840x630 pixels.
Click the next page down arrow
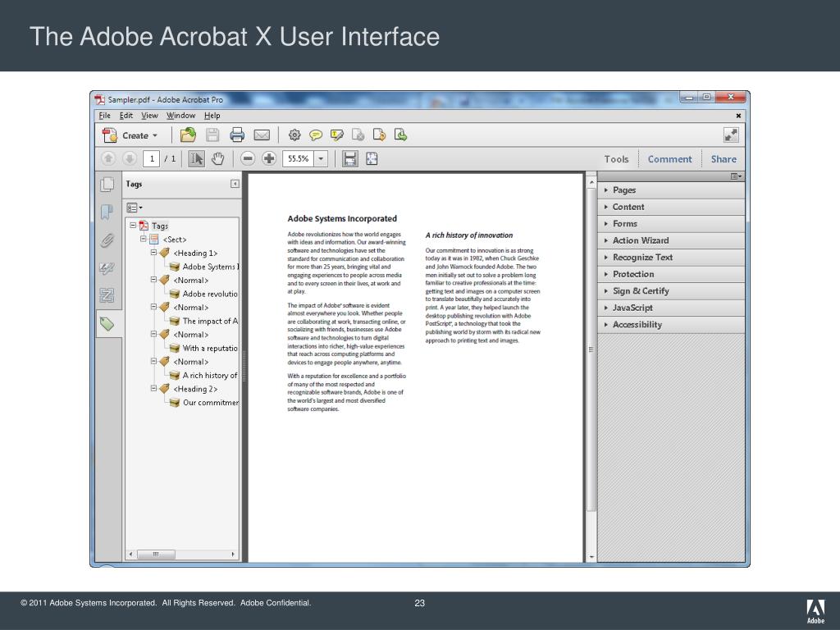129,158
